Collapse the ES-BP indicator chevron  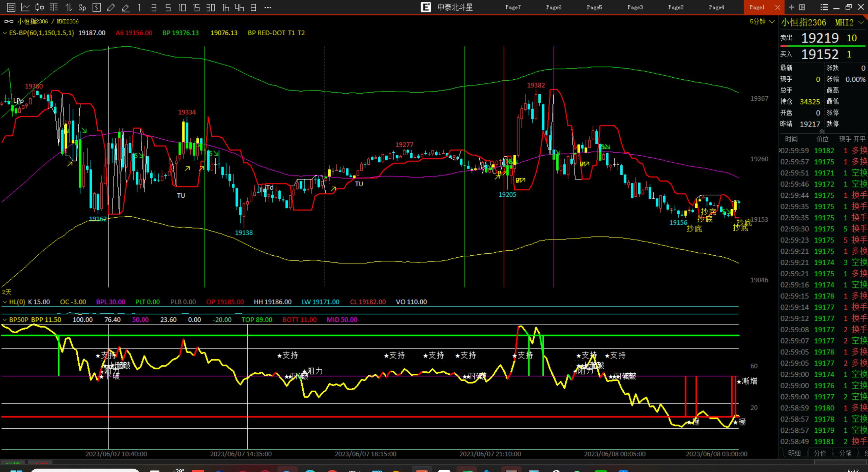point(5,33)
